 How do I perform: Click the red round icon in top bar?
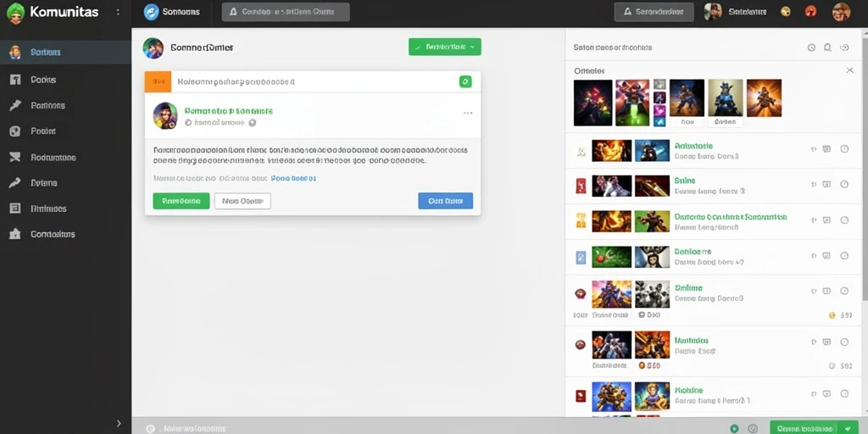coord(811,11)
